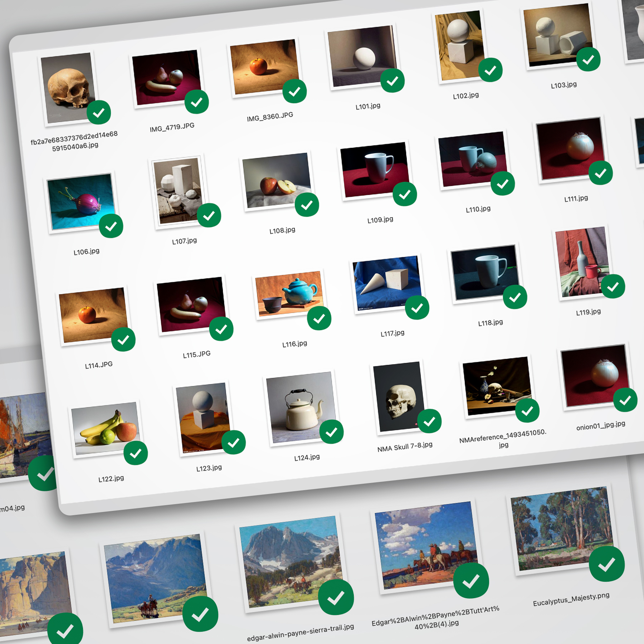This screenshot has height=644, width=644.
Task: Uncheck the checkmark on L116.jpg
Action: click(x=319, y=318)
